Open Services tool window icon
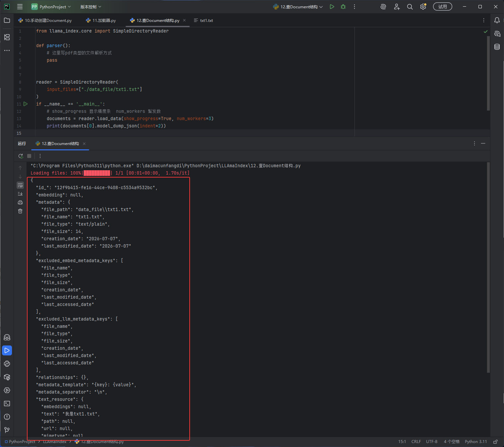 [7, 390]
